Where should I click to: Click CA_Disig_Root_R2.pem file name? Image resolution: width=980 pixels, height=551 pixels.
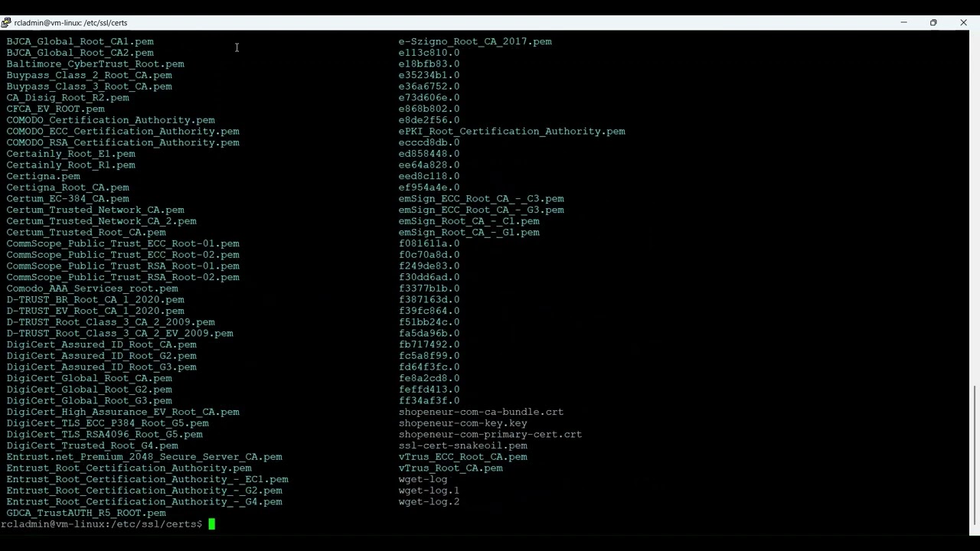(x=68, y=98)
